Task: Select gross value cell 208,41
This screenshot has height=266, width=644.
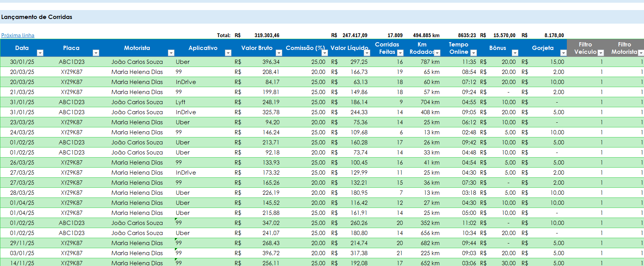Action: (x=271, y=72)
